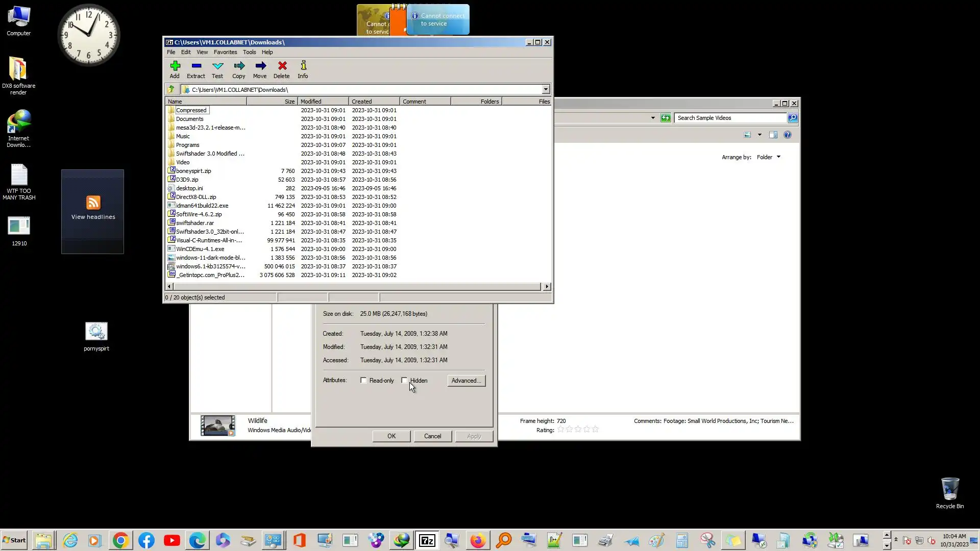Click the Advanced... attributes button
The image size is (980, 551).
(466, 381)
